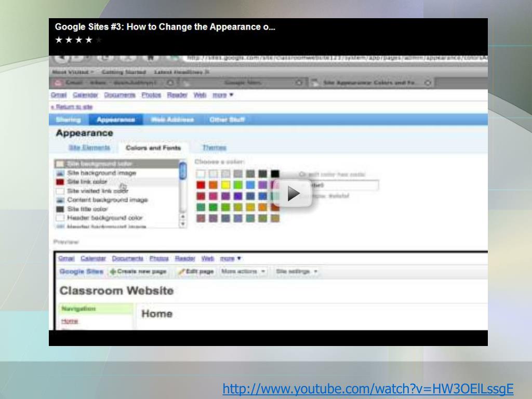
Task: Click the image icon beside Content background image
Action: pyautogui.click(x=60, y=200)
